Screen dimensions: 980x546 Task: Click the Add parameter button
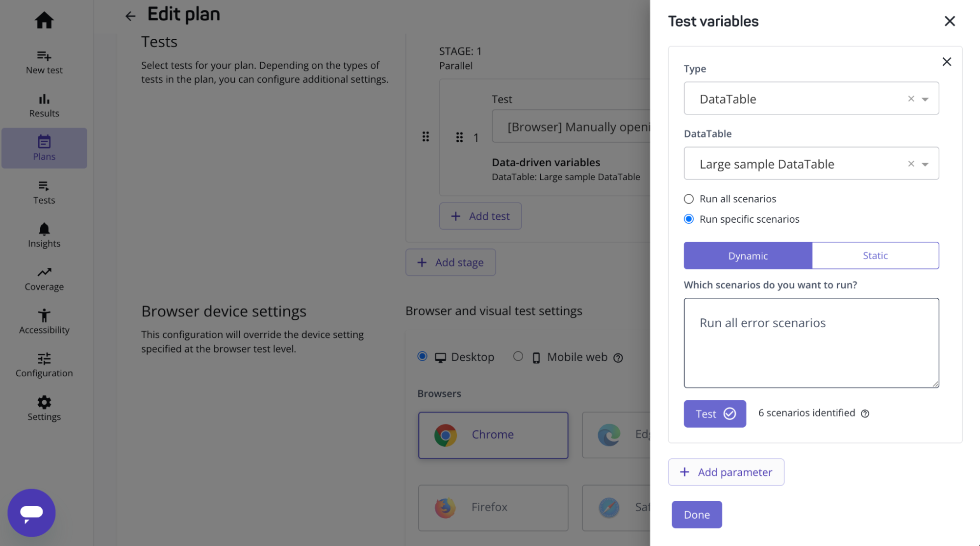(x=726, y=472)
